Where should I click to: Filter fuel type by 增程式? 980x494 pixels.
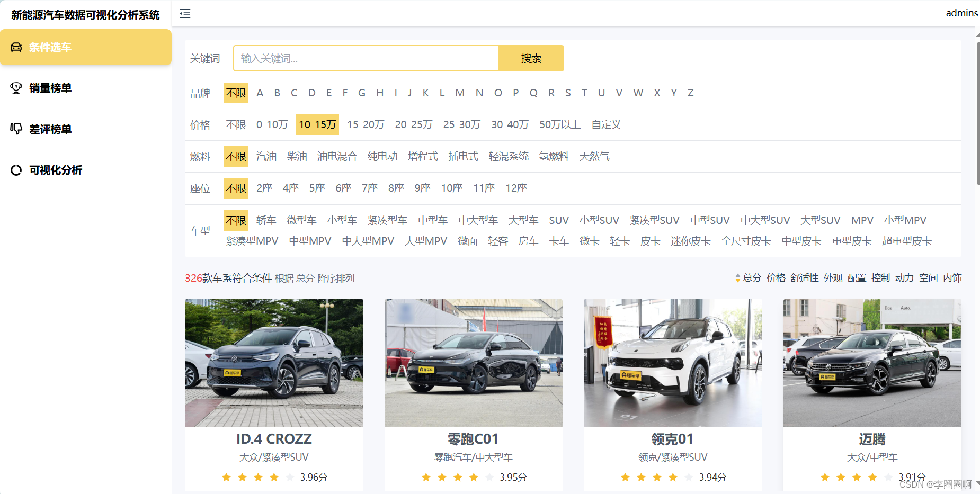423,157
